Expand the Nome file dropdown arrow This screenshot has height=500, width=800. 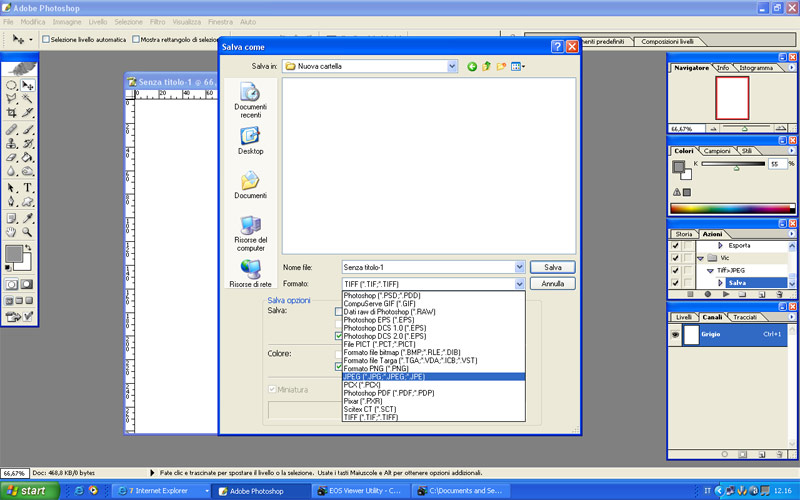click(x=519, y=267)
